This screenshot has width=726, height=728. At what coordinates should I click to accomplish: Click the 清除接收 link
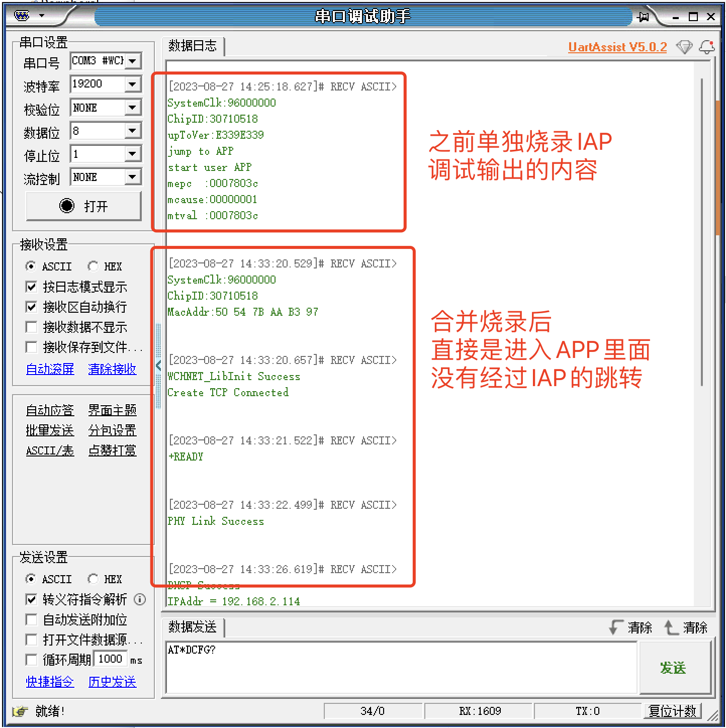pyautogui.click(x=112, y=369)
